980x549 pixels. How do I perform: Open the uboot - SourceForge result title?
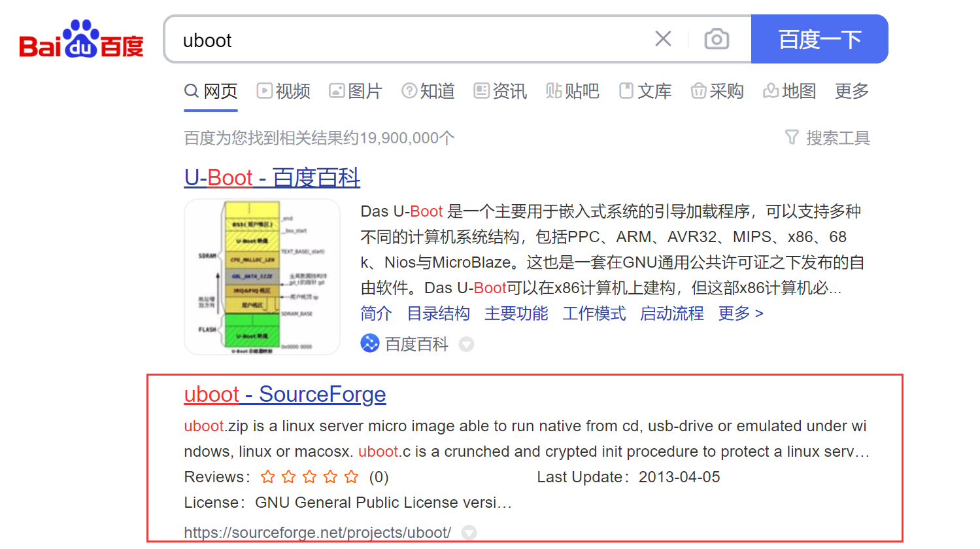click(285, 395)
